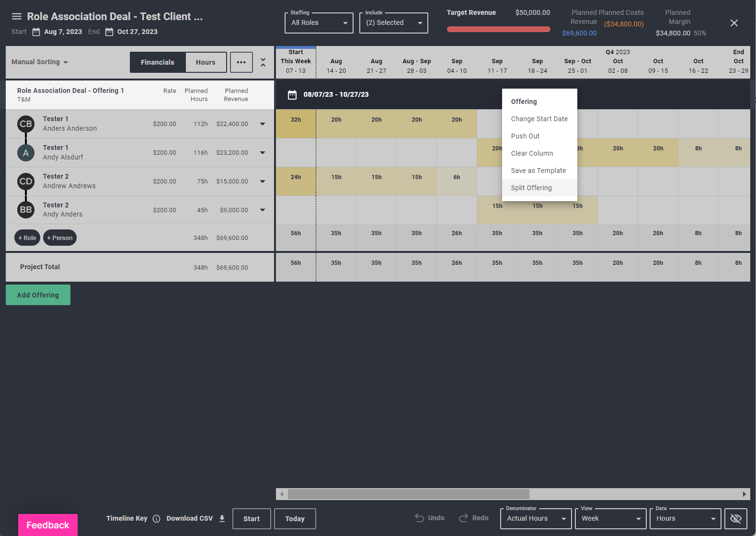Open the hamburger menu icon
The width and height of the screenshot is (756, 536).
[x=17, y=16]
